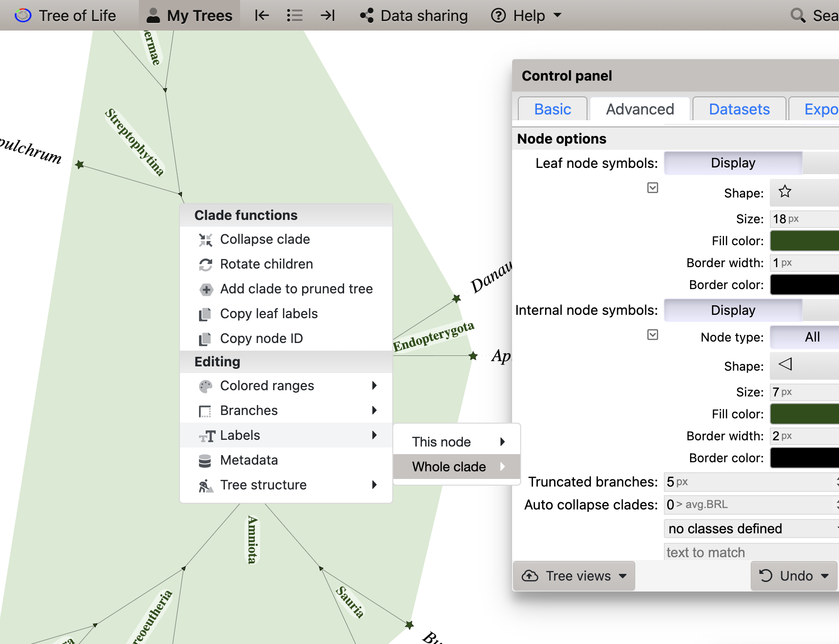Click the Amniota clade label
This screenshot has height=644, width=839.
pyautogui.click(x=252, y=540)
